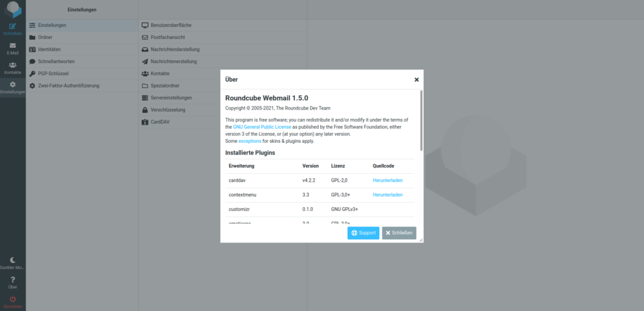Image resolution: width=644 pixels, height=311 pixels.
Task: Click the Roundcube Webmail 1.5.0 heading
Action: pos(267,98)
